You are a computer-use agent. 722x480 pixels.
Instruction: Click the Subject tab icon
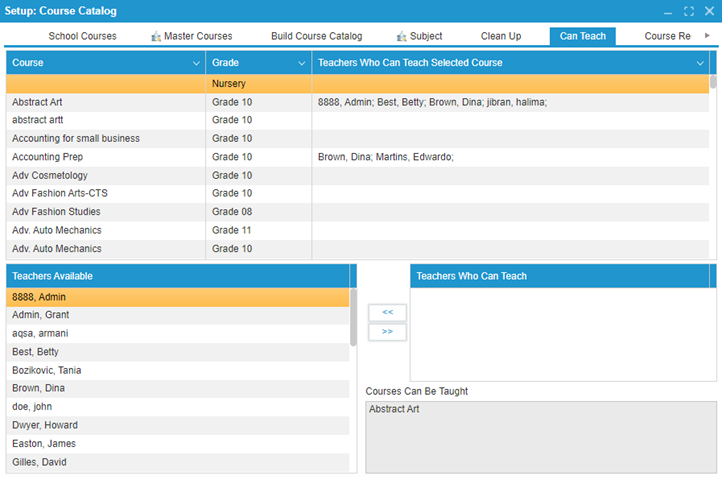[x=401, y=36]
